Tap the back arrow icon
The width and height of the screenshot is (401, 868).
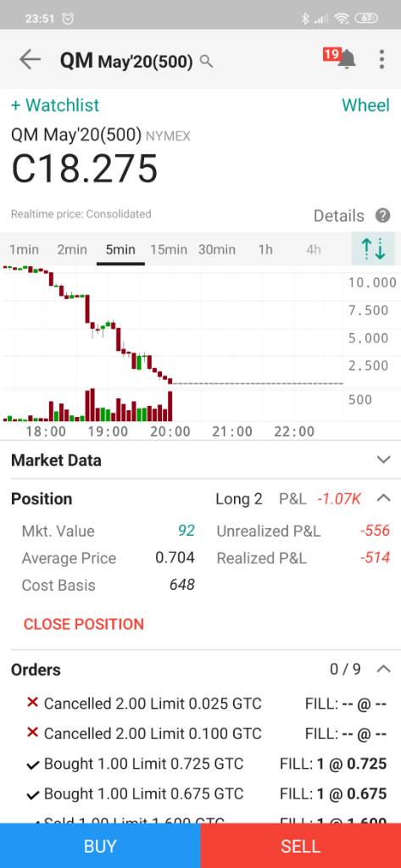tap(30, 59)
